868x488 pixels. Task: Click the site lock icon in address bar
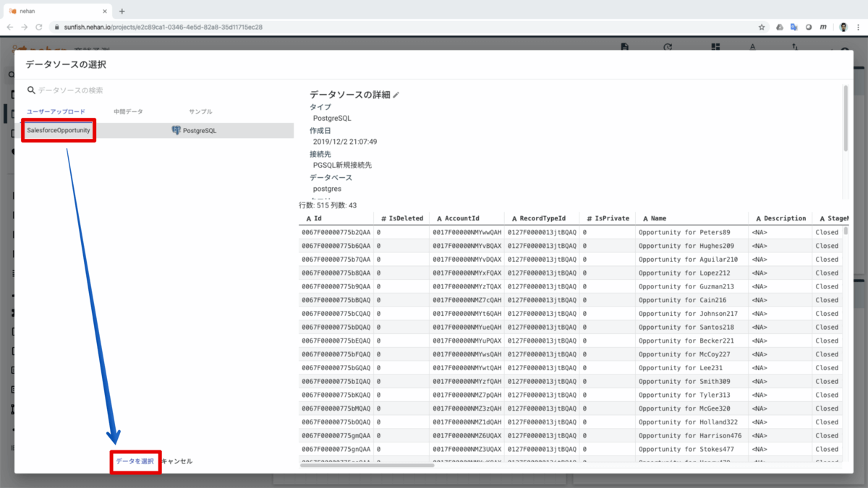[x=57, y=27]
